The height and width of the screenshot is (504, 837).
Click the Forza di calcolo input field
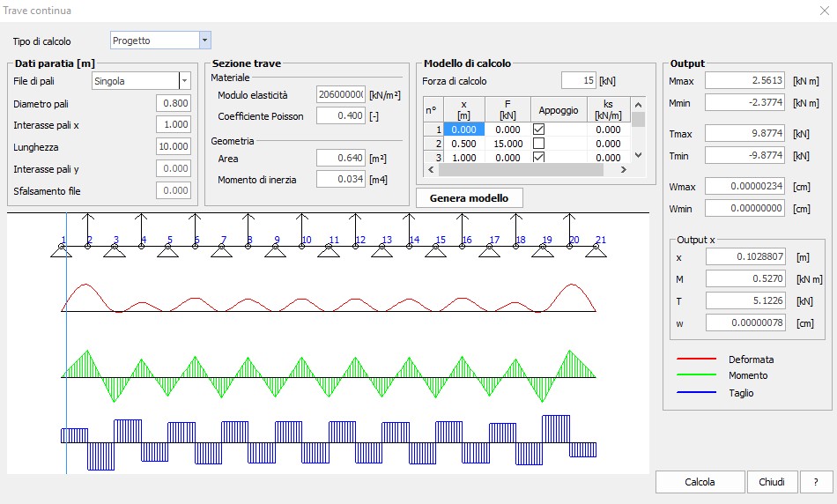578,81
